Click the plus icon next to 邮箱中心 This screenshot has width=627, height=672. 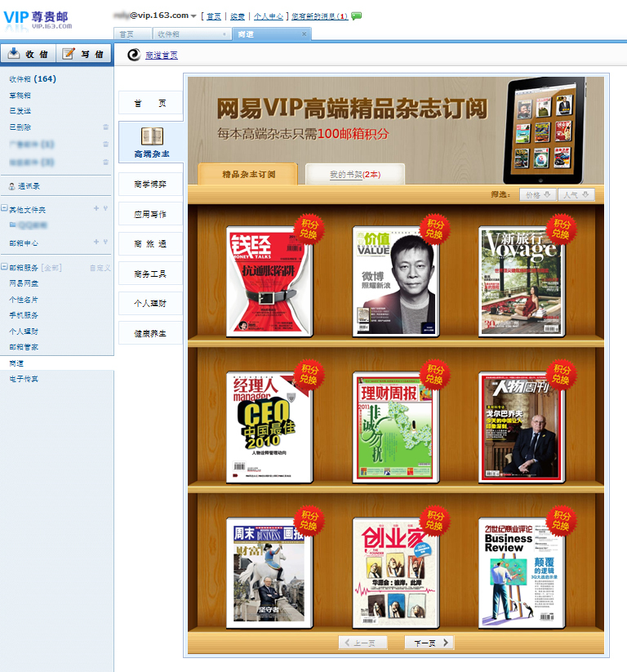96,242
